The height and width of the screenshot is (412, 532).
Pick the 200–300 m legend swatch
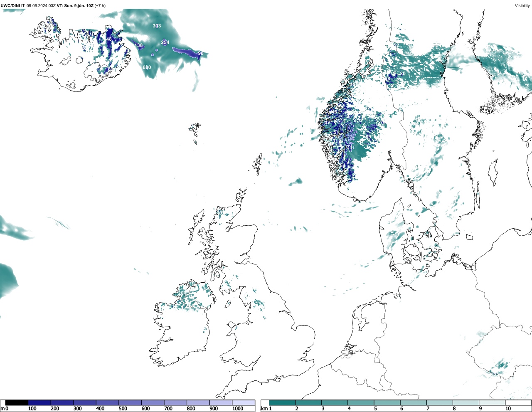pos(62,403)
